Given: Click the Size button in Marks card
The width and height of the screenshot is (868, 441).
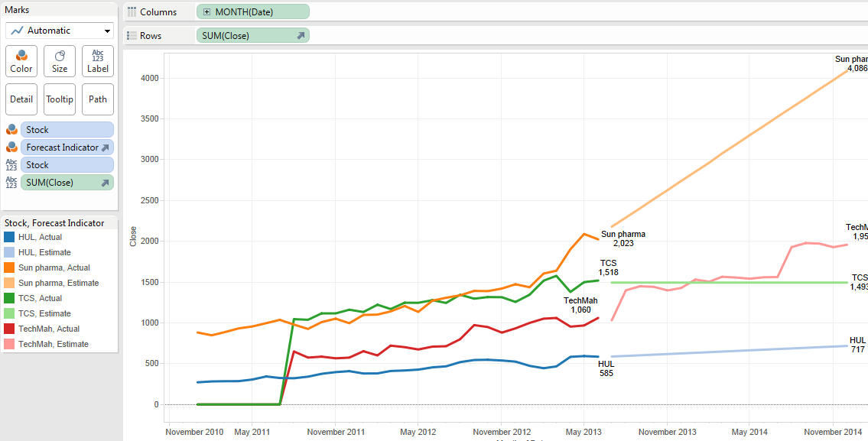Looking at the screenshot, I should (x=59, y=61).
